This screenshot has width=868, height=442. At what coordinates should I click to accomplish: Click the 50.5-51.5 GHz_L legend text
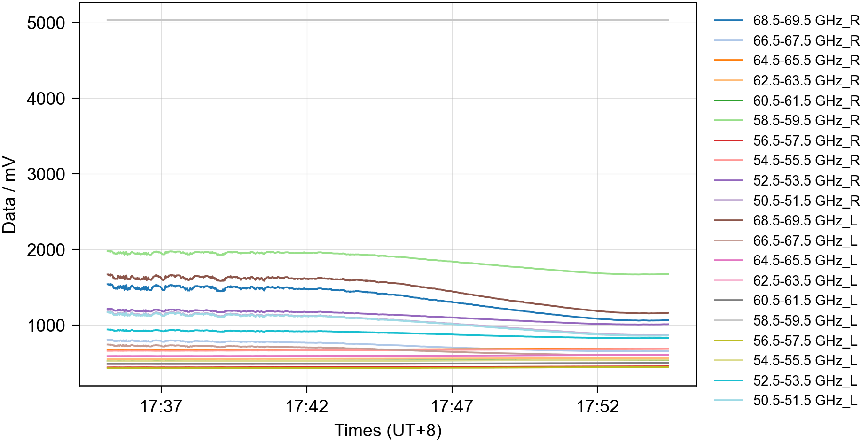pyautogui.click(x=805, y=401)
